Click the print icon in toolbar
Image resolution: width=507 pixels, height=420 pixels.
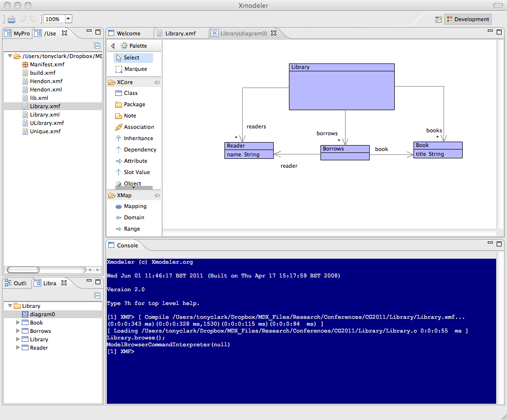tap(11, 19)
